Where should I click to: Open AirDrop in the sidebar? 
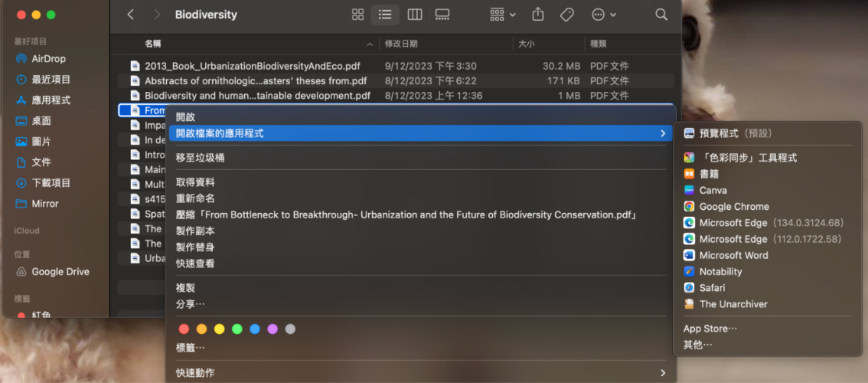pos(48,59)
